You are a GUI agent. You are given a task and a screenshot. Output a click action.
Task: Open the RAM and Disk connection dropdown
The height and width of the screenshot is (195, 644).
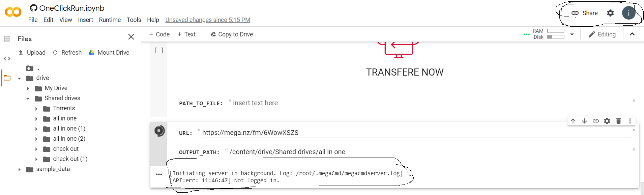(572, 34)
